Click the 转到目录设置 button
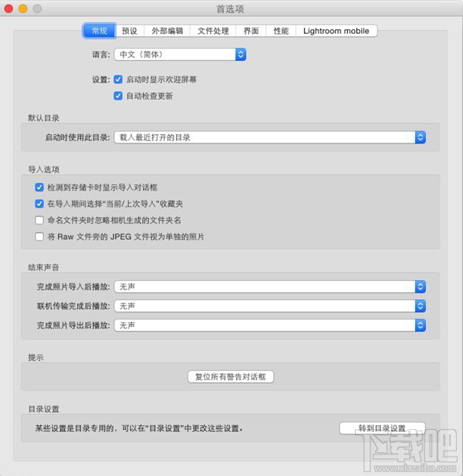The width and height of the screenshot is (463, 476). click(382, 428)
